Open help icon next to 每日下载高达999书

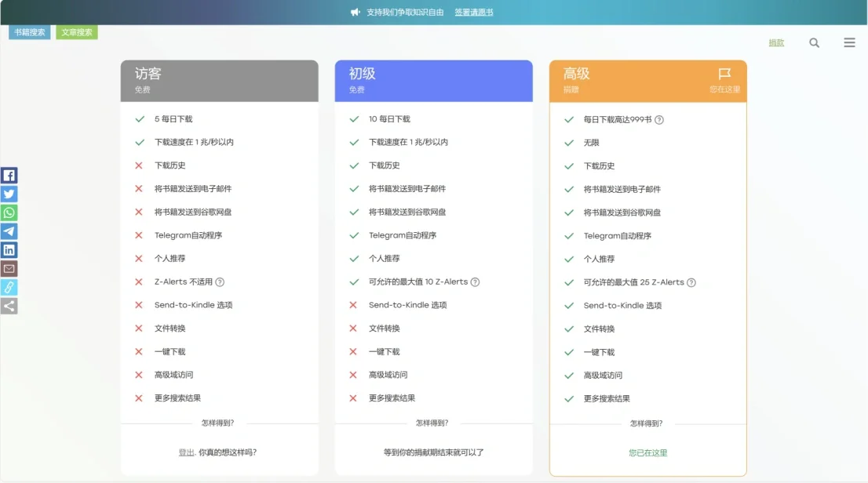[x=658, y=119]
